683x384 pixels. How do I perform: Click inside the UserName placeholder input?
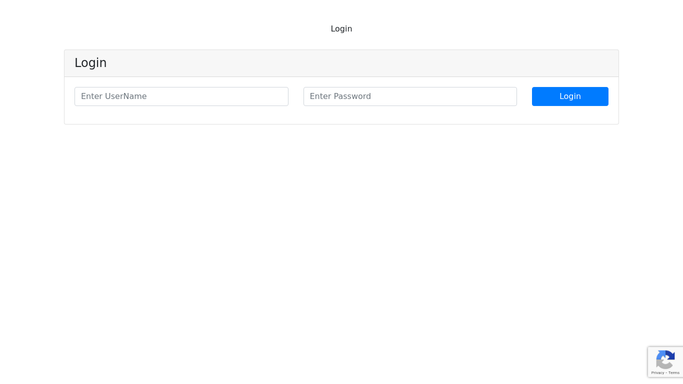pyautogui.click(x=181, y=96)
